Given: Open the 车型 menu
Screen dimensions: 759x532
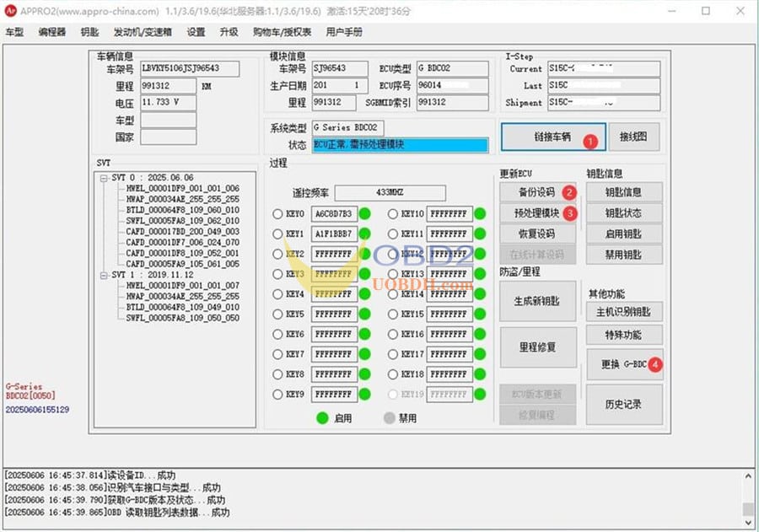Looking at the screenshot, I should tap(14, 32).
